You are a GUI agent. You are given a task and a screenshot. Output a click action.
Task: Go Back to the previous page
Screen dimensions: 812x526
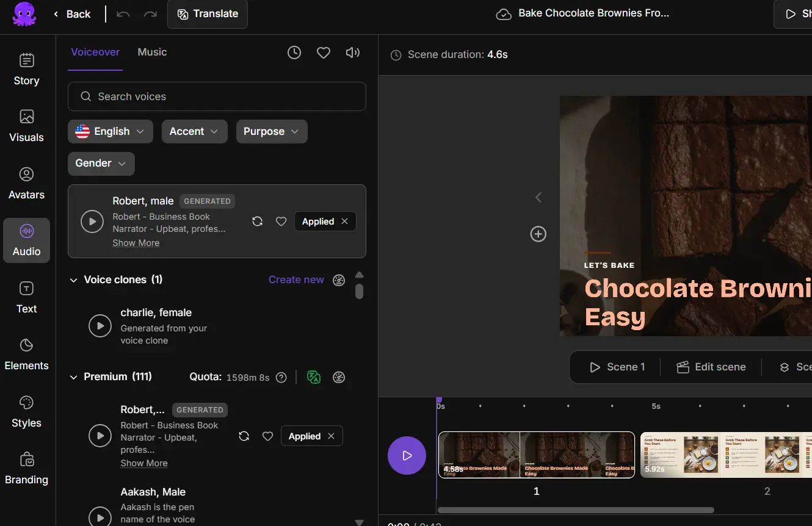[72, 14]
